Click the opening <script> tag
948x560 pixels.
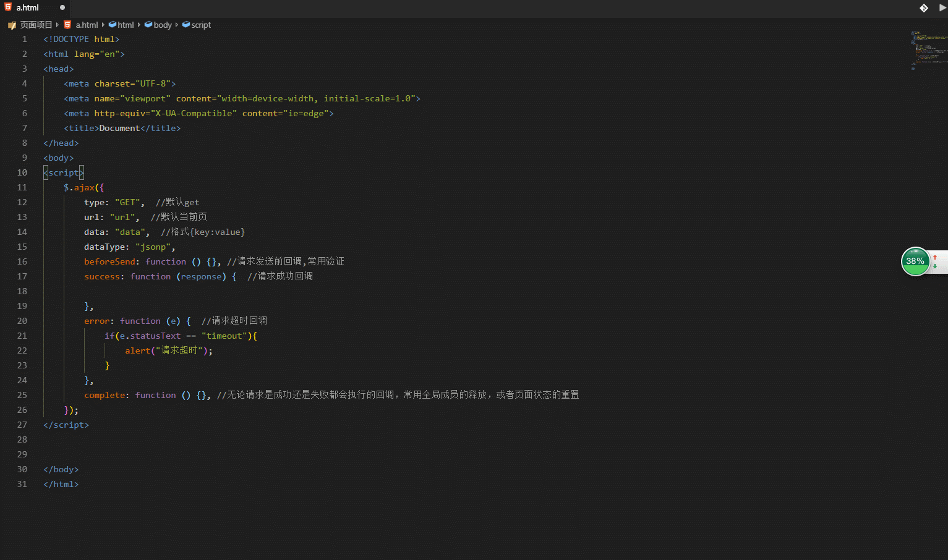pos(64,172)
